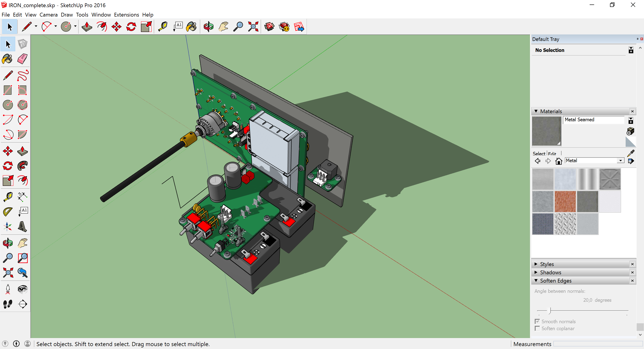Select the Axes tool

tap(8, 227)
